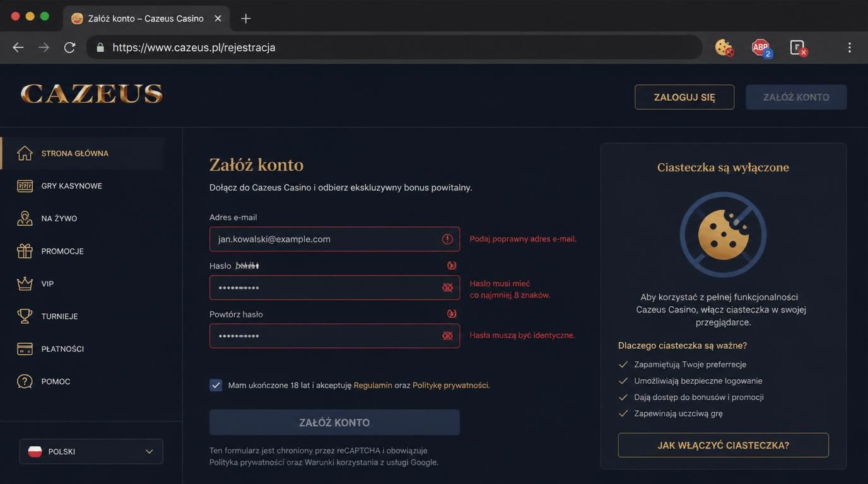Toggle visibility in Powtórz hasło field
Screen dimensions: 868x484
tap(447, 336)
